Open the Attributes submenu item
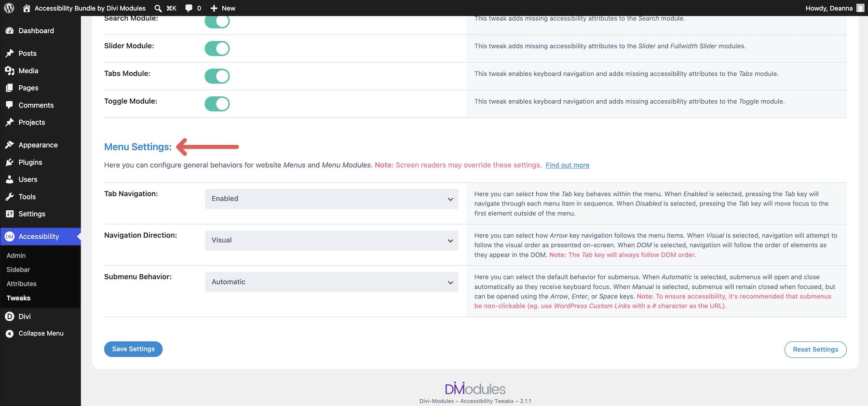Screen dimensions: 868x406 click(21, 284)
